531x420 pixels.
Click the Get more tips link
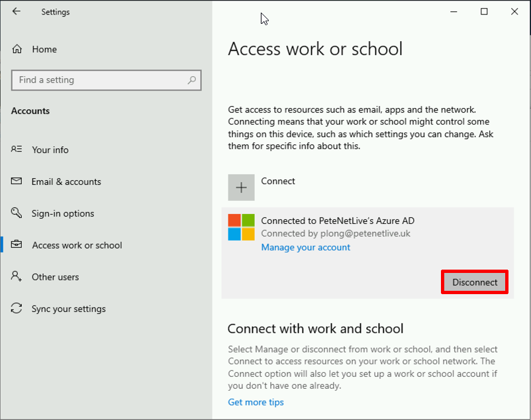[x=256, y=402]
